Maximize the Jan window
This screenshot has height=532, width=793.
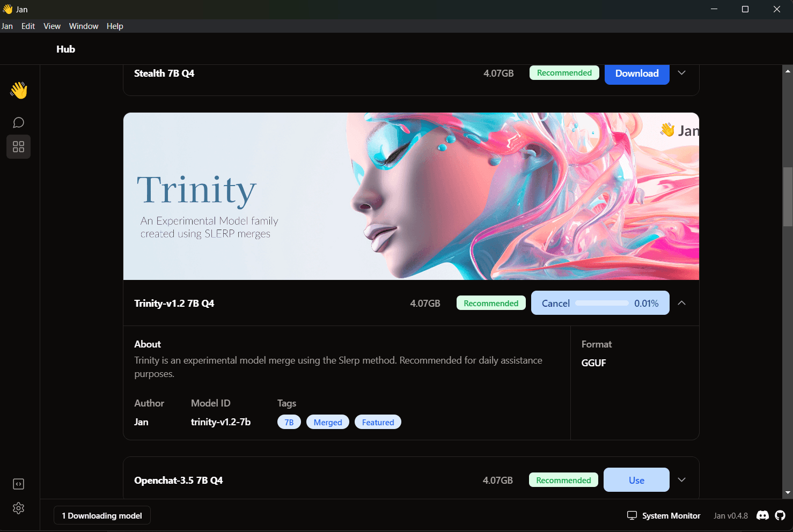pos(745,9)
